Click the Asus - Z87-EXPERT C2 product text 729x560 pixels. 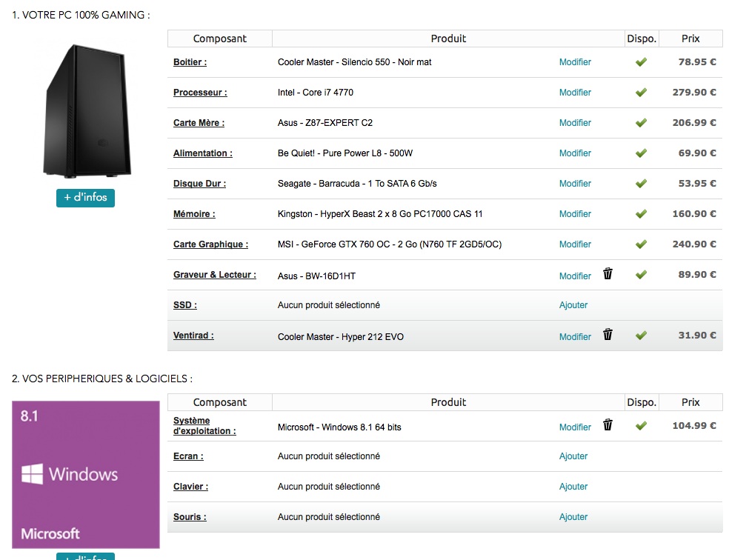[325, 123]
